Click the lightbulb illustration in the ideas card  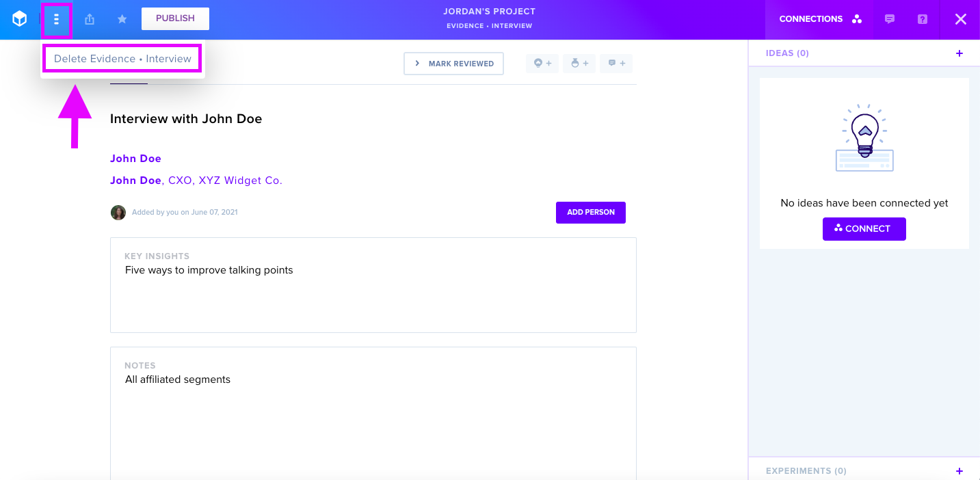[x=864, y=137]
